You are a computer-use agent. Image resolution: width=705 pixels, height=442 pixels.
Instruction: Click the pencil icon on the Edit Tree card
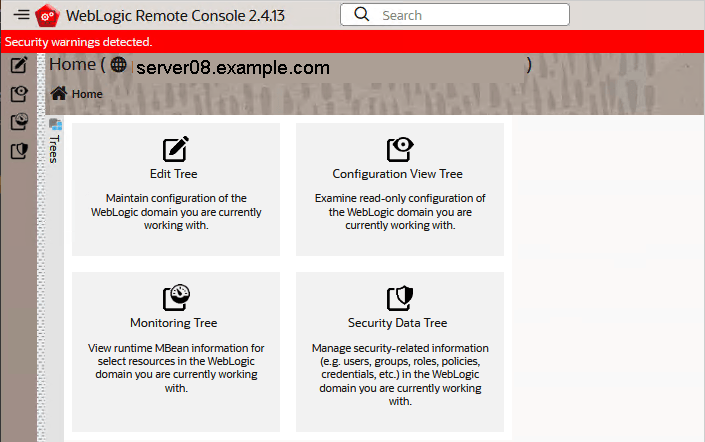coord(175,148)
